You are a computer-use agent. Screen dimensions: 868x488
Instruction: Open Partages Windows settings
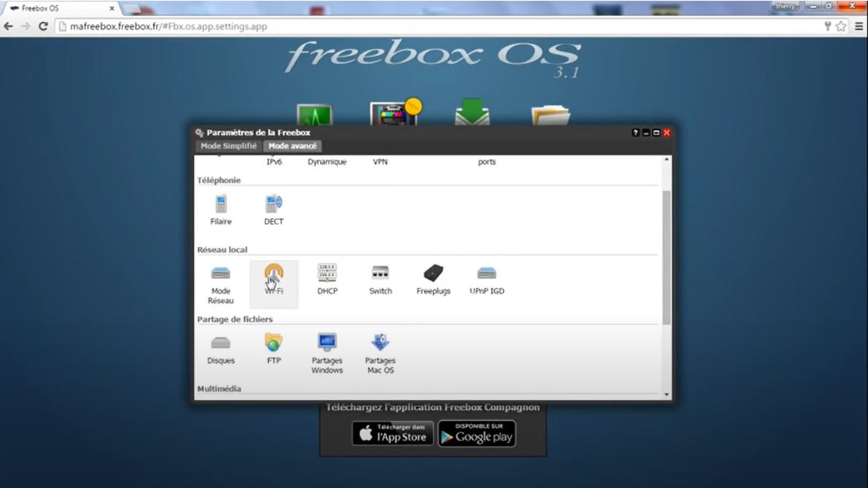coord(327,353)
